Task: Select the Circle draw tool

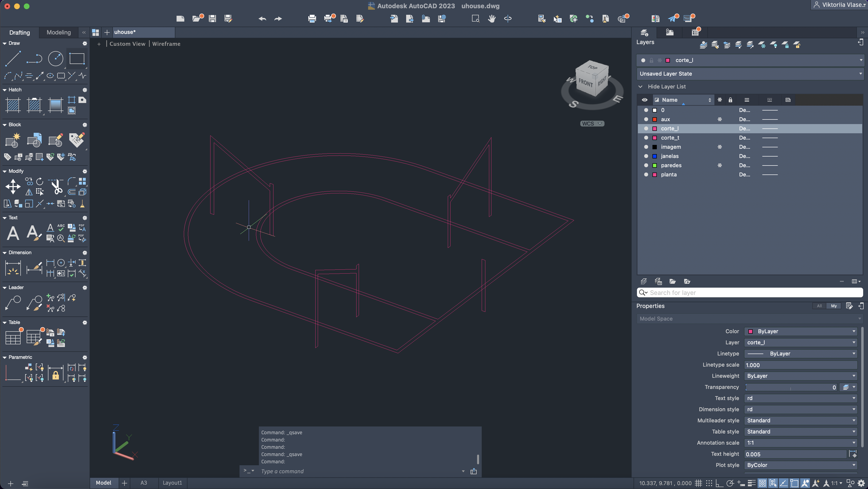Action: [56, 59]
